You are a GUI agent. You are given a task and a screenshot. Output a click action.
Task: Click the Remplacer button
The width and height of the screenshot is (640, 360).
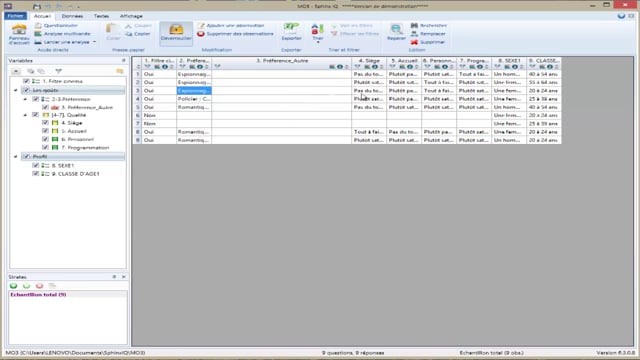pyautogui.click(x=428, y=33)
